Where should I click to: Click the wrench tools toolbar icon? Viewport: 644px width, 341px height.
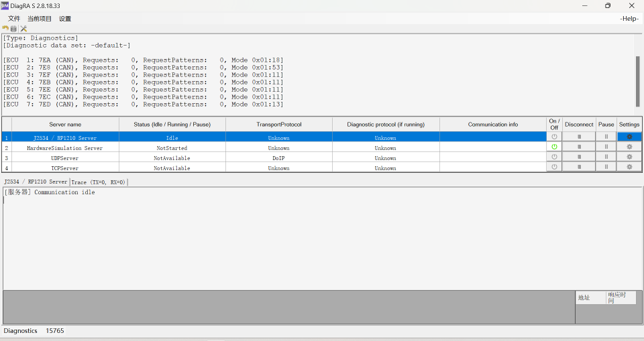click(x=23, y=29)
